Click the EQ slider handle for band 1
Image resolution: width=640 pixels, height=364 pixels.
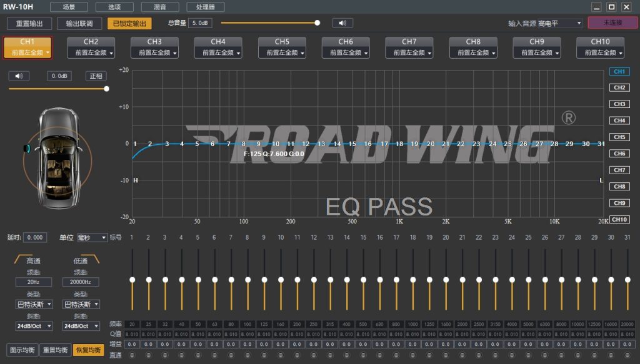pos(132,280)
